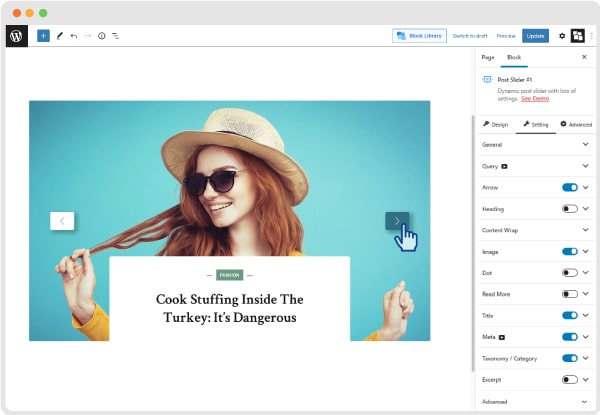Expand the General settings section
This screenshot has height=415, width=600.
(586, 144)
